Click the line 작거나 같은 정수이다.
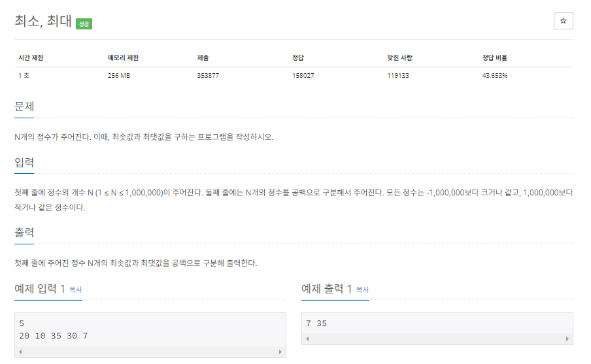Image resolution: width=591 pixels, height=364 pixels. (x=50, y=207)
